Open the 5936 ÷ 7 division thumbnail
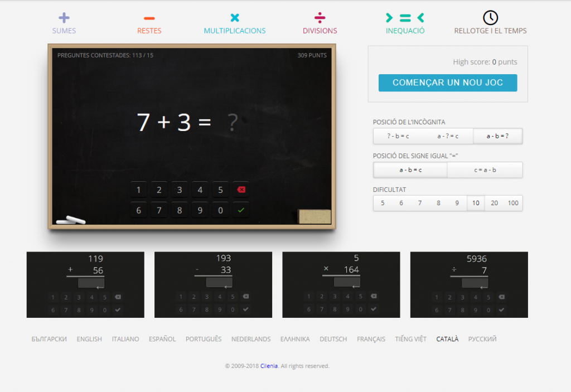Viewport: 571px width, 392px height. [x=469, y=285]
